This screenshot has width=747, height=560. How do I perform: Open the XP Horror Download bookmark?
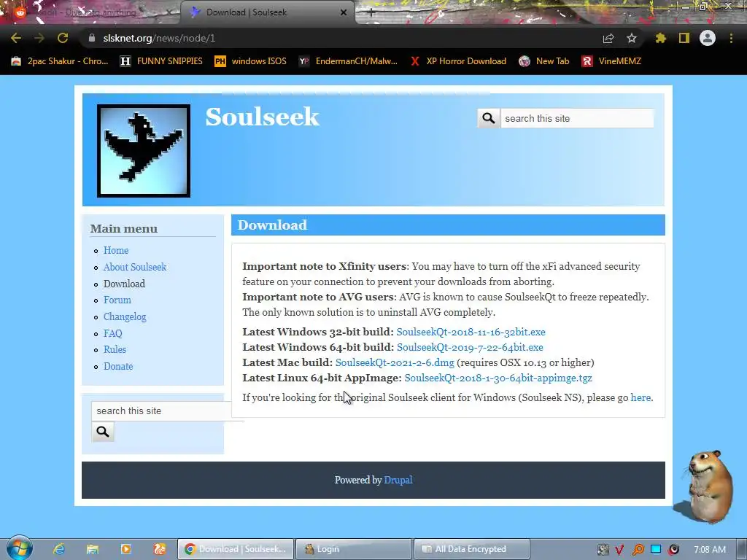(x=458, y=61)
